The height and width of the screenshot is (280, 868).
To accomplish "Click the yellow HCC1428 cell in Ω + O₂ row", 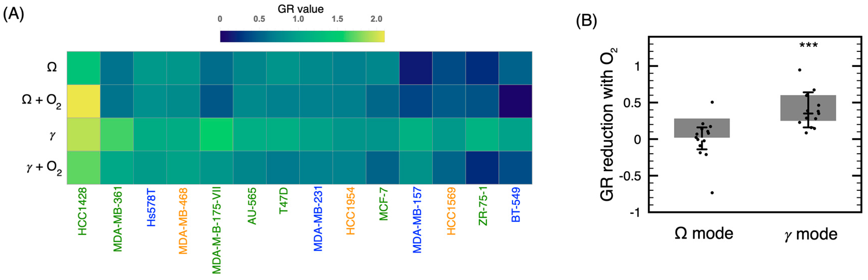I will coord(84,101).
